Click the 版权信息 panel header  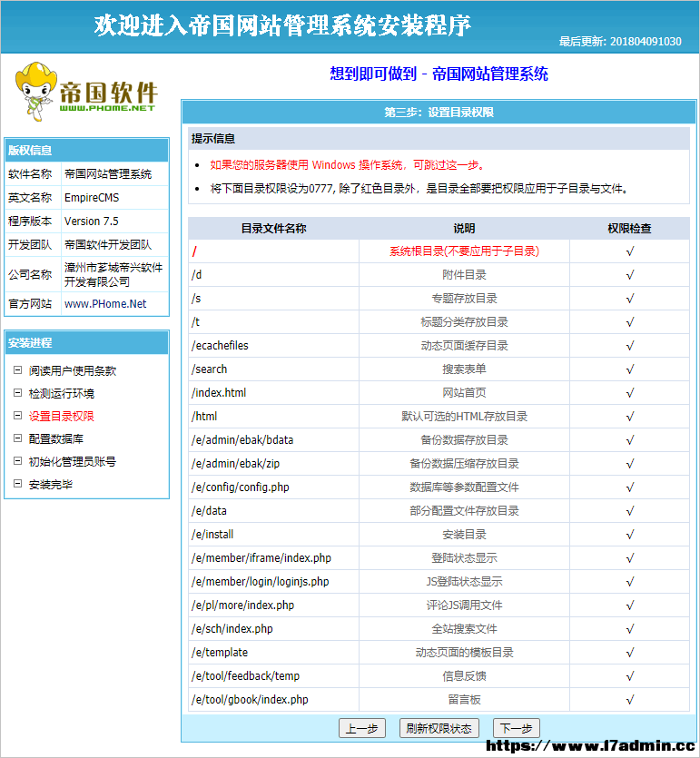86,151
